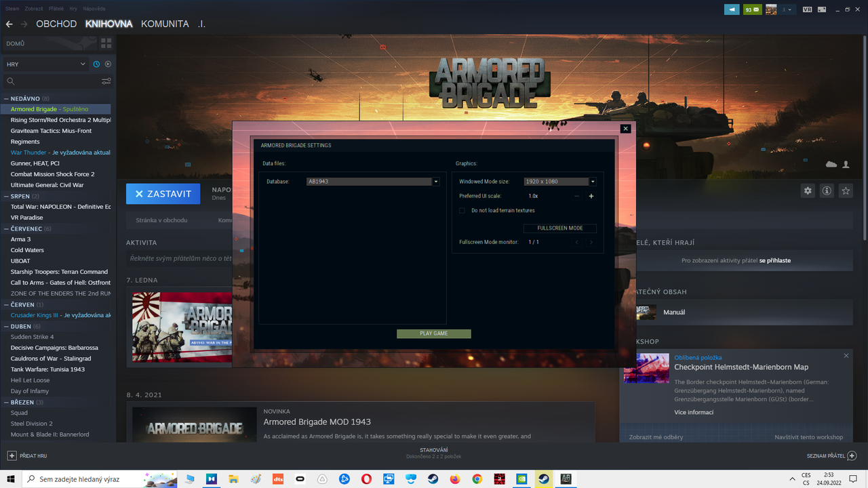Open Windows Start menu
This screenshot has height=488, width=868.
pyautogui.click(x=11, y=479)
